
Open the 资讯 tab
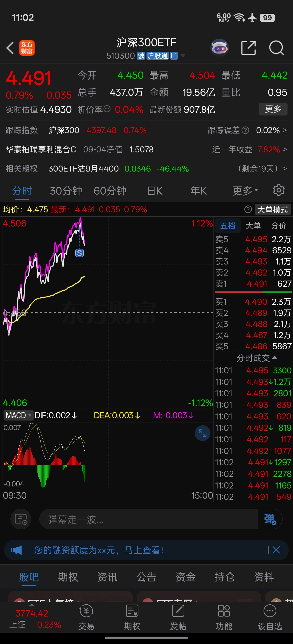107,577
